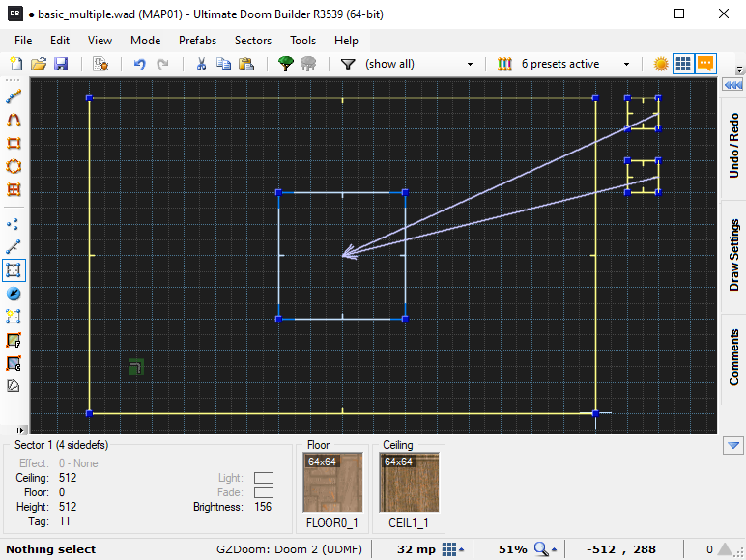This screenshot has height=560, width=746.
Task: Open the things filter dropdown showing (show all)
Action: 418,64
